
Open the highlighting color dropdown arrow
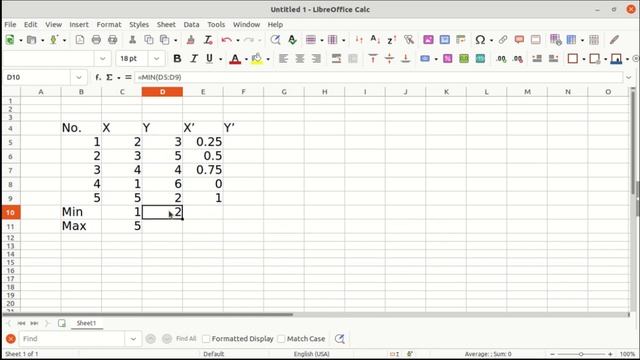(x=268, y=59)
